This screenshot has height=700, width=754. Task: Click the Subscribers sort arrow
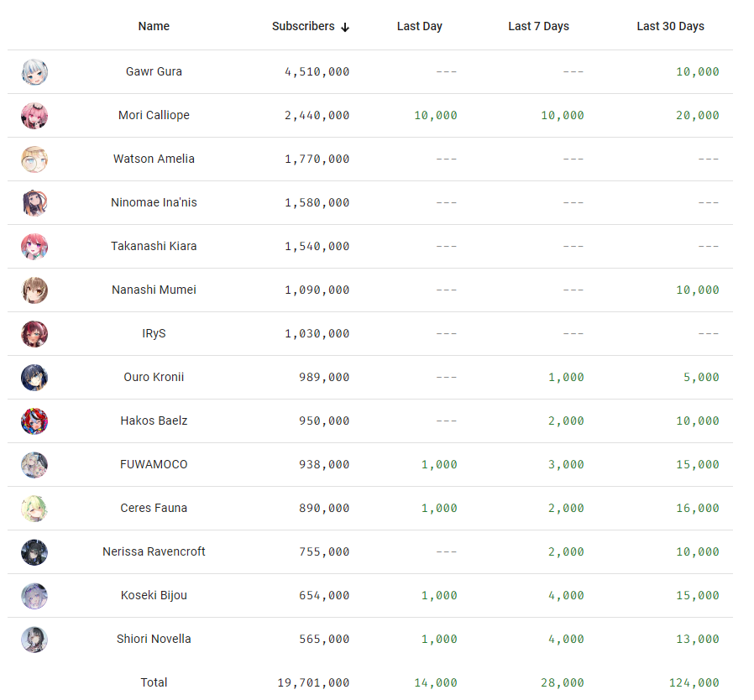pyautogui.click(x=345, y=27)
